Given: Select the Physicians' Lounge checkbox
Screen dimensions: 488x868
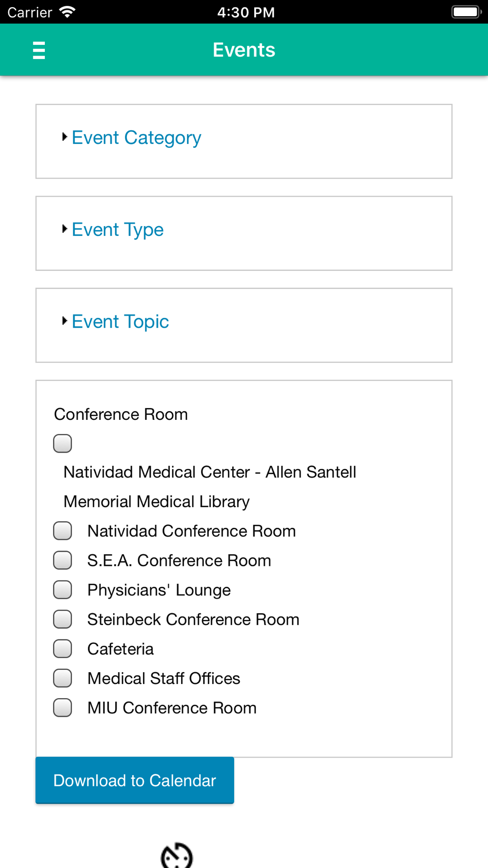Looking at the screenshot, I should tap(62, 590).
